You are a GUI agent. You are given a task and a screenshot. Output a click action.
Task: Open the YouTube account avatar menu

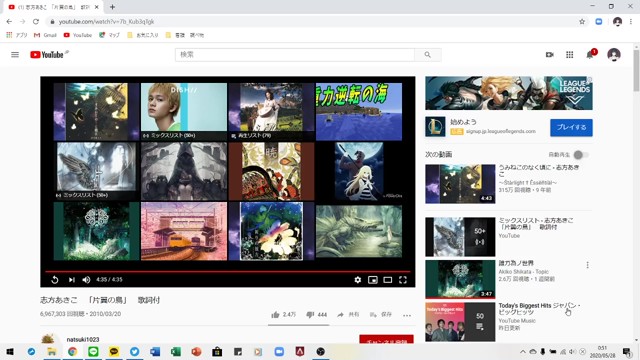pyautogui.click(x=613, y=55)
